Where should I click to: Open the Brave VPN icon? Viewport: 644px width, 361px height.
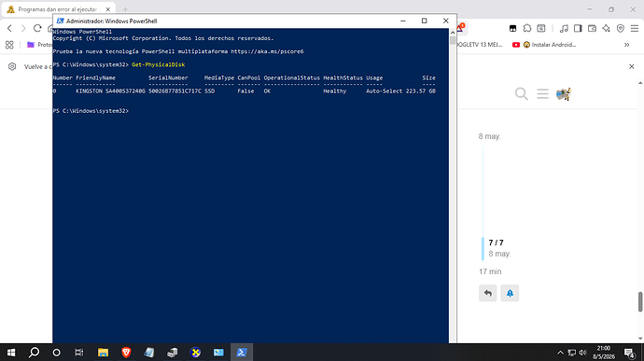point(620,28)
